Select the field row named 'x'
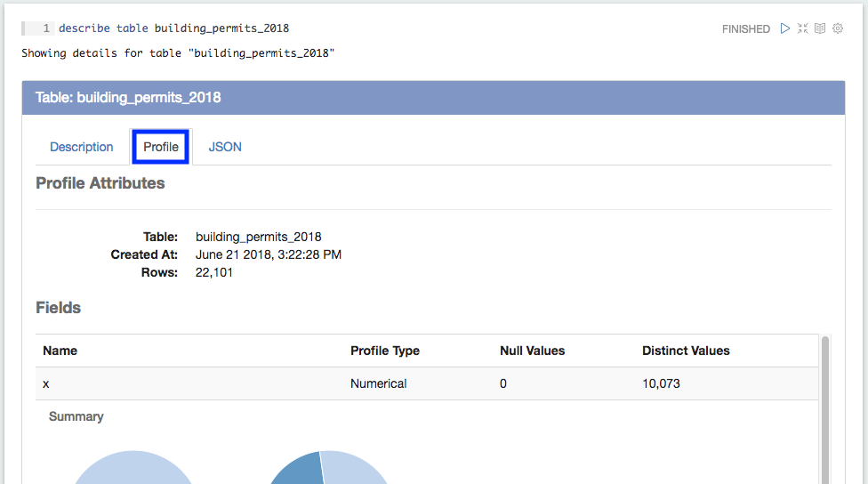This screenshot has height=484, width=868. click(427, 383)
